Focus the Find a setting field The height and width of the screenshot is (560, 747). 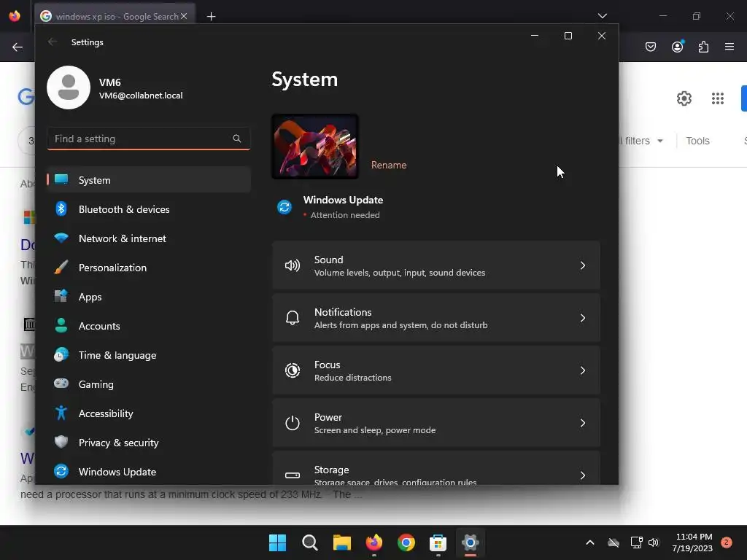(149, 139)
